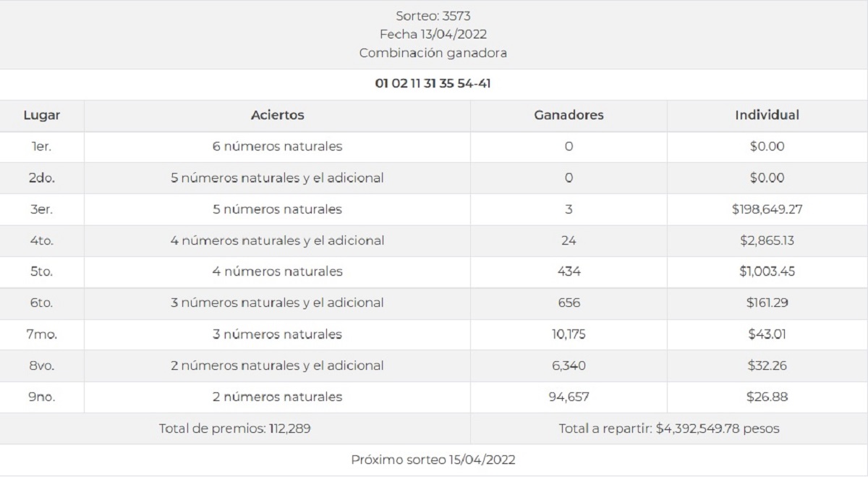The width and height of the screenshot is (868, 477).
Task: Click the Combinación ganadora label
Action: 433,53
